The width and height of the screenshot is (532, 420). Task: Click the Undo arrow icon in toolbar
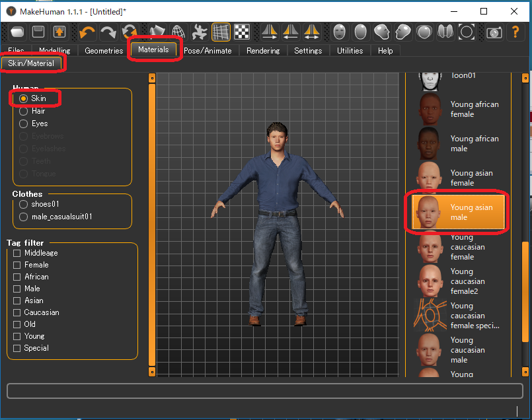coord(87,32)
